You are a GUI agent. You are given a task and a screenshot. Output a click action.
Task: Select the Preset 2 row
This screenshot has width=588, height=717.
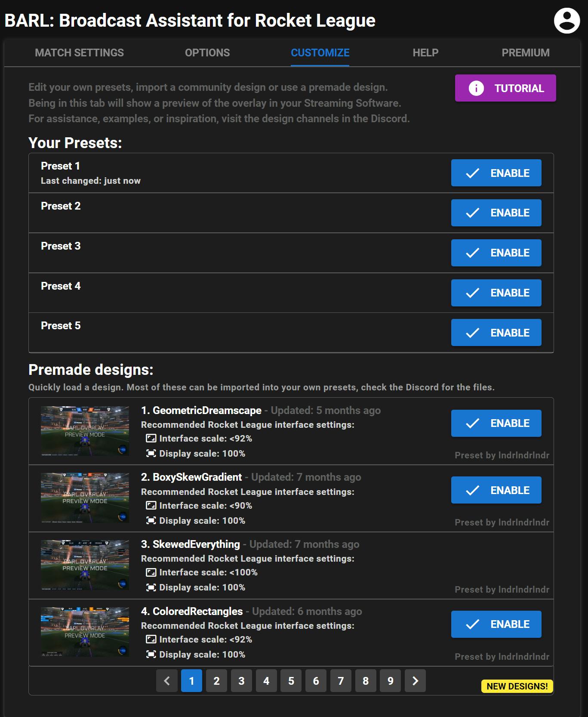click(x=215, y=213)
